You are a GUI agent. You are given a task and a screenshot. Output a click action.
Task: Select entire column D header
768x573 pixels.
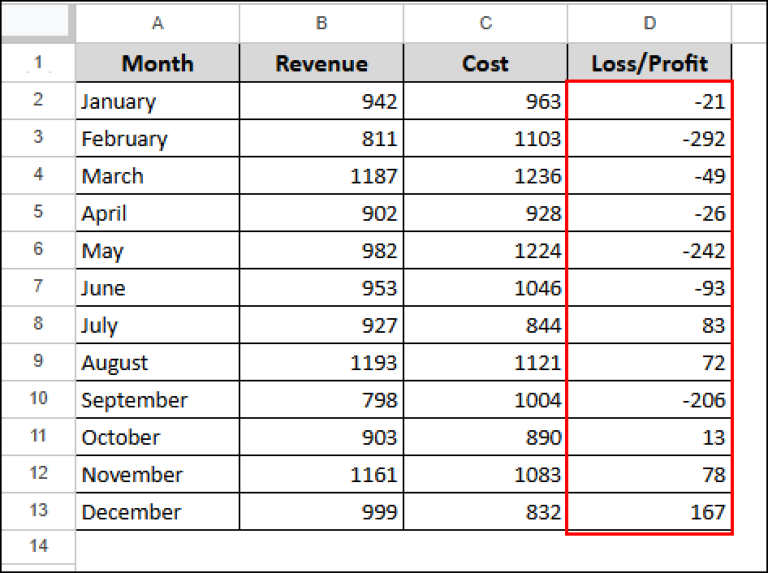tap(648, 22)
